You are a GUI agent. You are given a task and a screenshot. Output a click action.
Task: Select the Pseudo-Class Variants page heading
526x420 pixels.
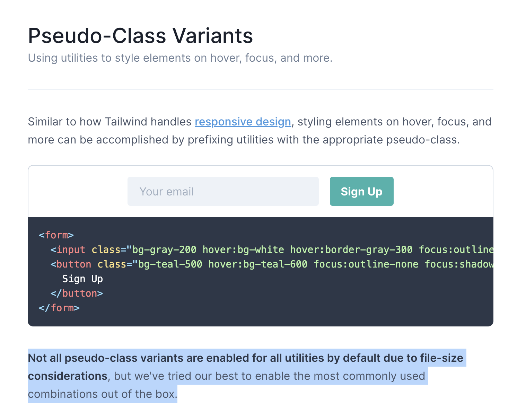tap(140, 35)
